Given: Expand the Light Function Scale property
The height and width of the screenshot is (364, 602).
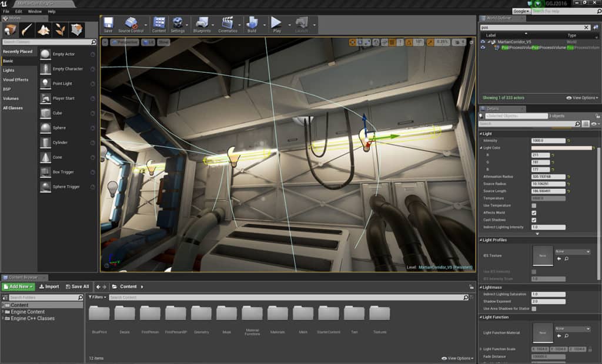Looking at the screenshot, I should click(x=481, y=349).
